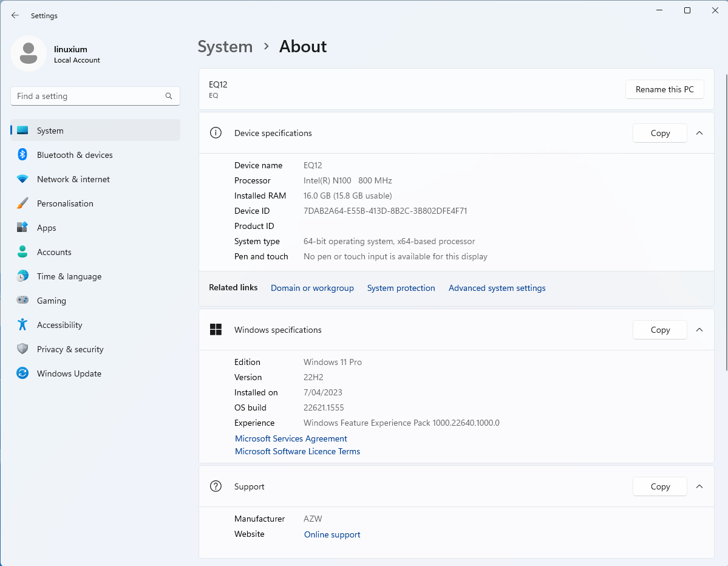This screenshot has width=728, height=566.
Task: Click the Windows Feature Experience Pack value
Action: coord(401,423)
